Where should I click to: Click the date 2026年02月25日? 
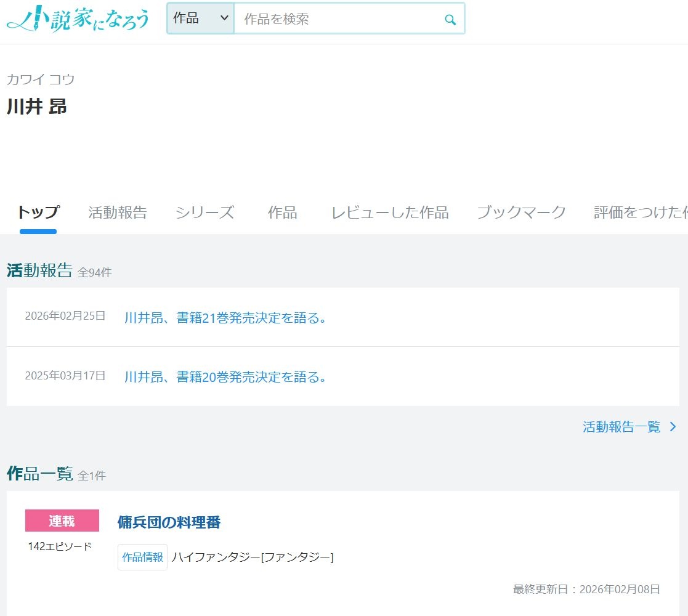(x=65, y=316)
